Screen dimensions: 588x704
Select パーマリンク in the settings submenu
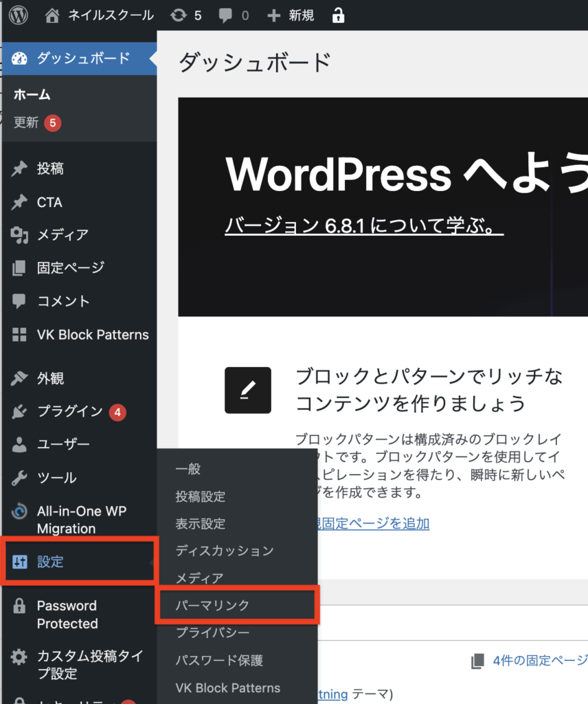click(x=212, y=605)
